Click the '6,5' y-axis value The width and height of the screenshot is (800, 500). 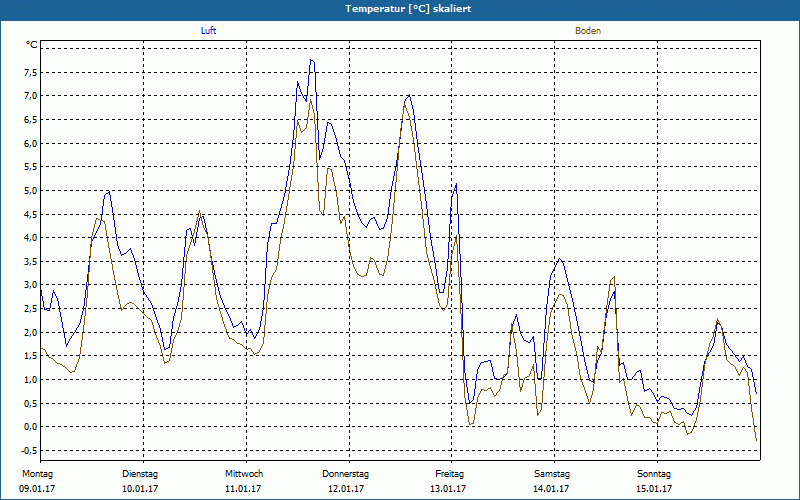pyautogui.click(x=31, y=120)
